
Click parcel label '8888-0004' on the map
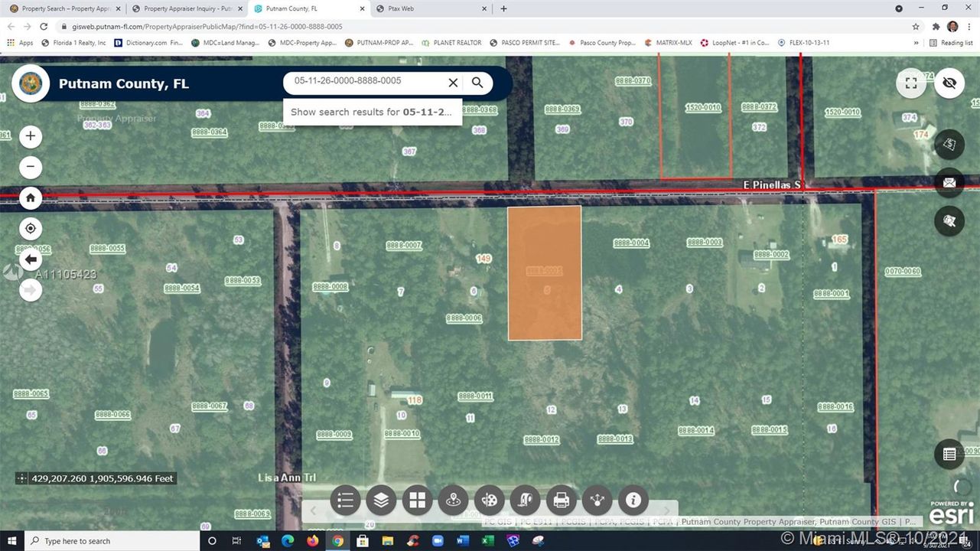tap(631, 243)
